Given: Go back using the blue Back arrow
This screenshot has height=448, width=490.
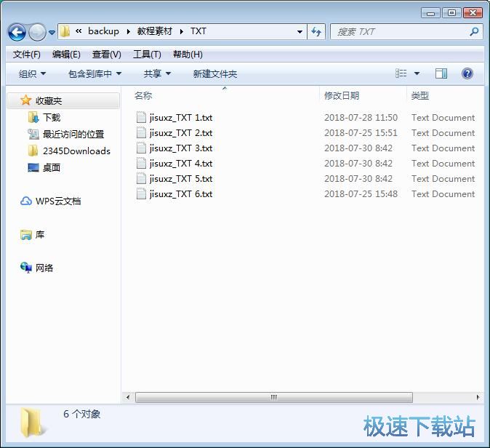Looking at the screenshot, I should coord(17,32).
